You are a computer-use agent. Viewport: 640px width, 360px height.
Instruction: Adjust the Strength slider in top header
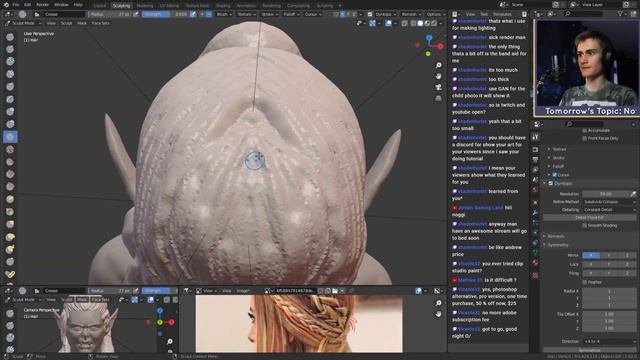coord(165,14)
